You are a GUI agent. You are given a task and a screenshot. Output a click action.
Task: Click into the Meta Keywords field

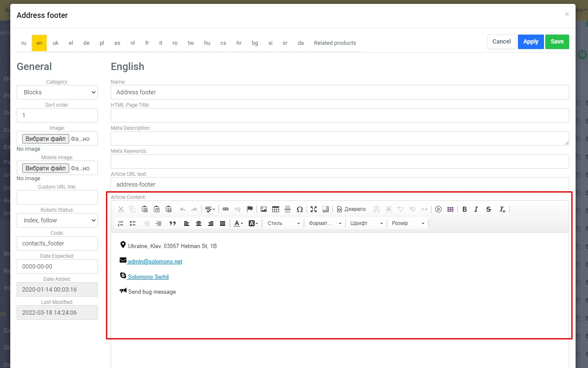(x=340, y=161)
